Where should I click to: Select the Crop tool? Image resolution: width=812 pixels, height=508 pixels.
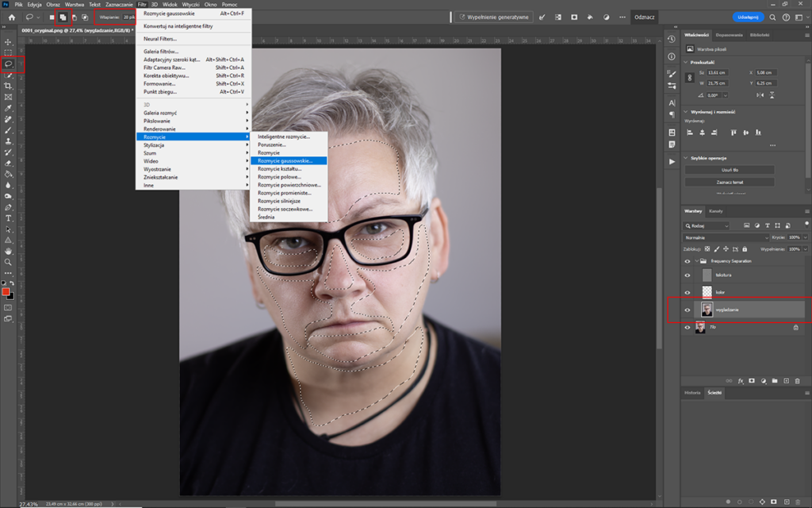pyautogui.click(x=8, y=87)
